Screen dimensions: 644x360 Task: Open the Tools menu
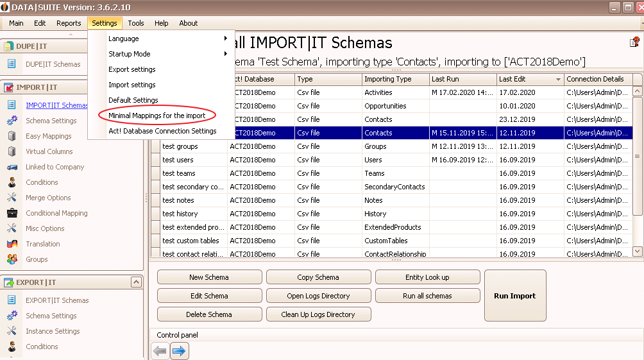(x=135, y=23)
